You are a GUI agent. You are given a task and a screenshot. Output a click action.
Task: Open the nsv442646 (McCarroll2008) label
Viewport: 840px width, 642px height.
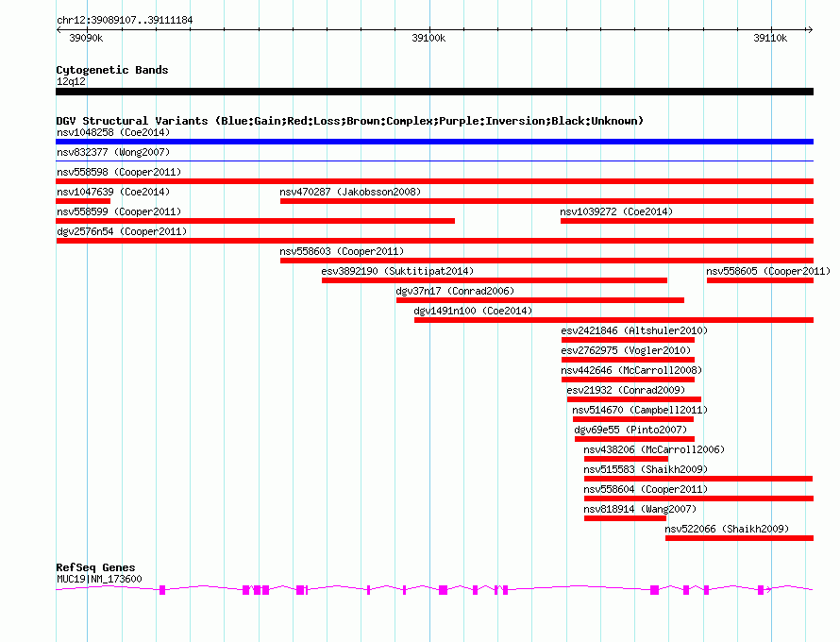[x=631, y=370]
